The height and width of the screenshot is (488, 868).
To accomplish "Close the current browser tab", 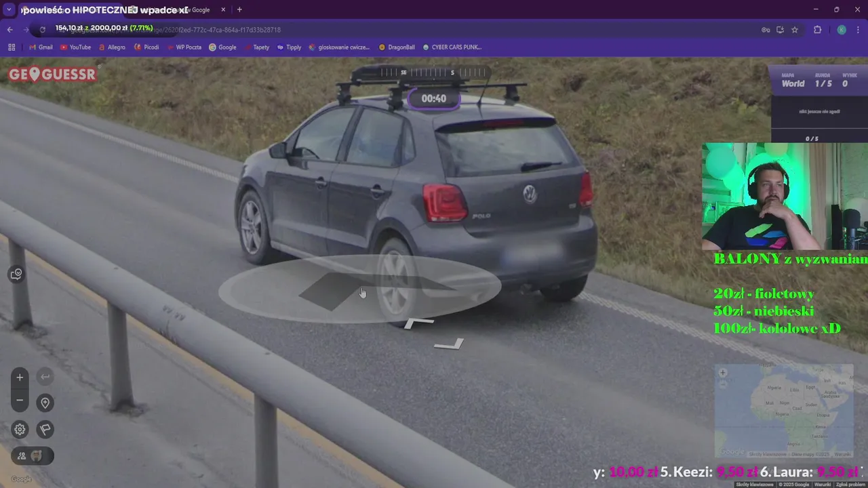I will click(x=223, y=9).
